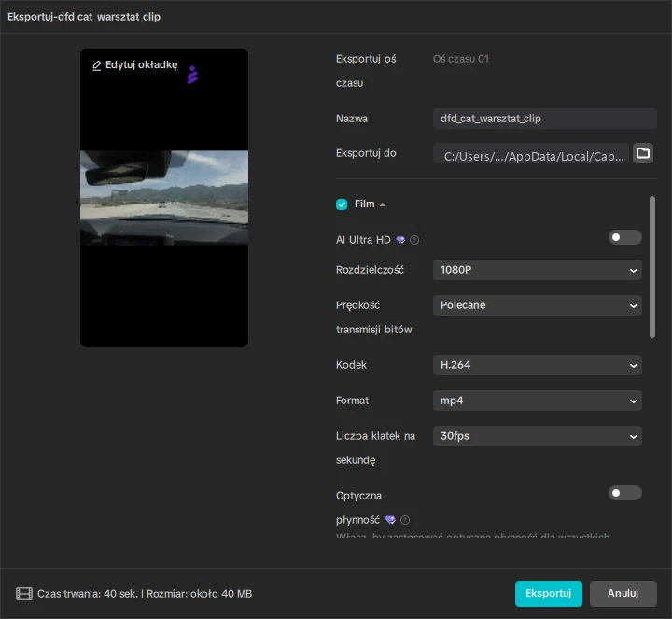Click the AI Ultra HD label
The image size is (672, 619).
pyautogui.click(x=363, y=240)
